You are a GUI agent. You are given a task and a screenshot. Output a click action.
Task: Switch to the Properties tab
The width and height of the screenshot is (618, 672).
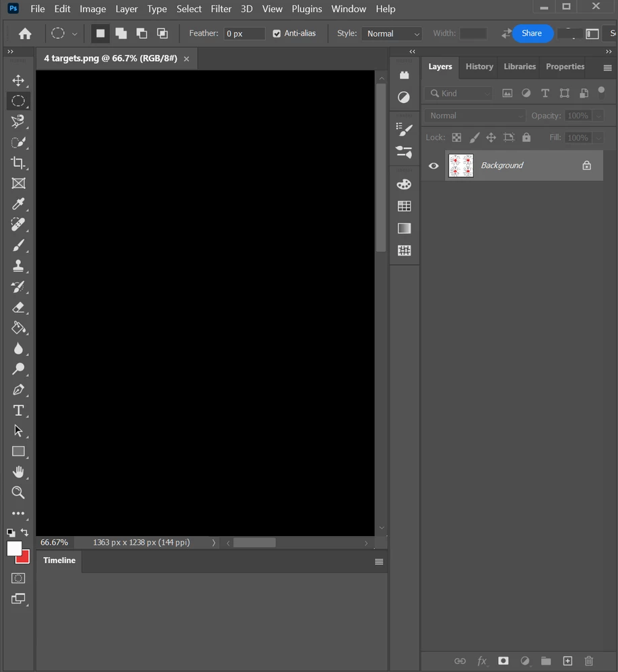coord(565,67)
